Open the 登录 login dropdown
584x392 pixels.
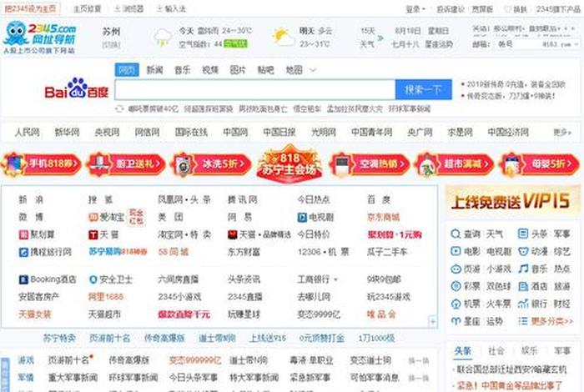[x=415, y=9]
